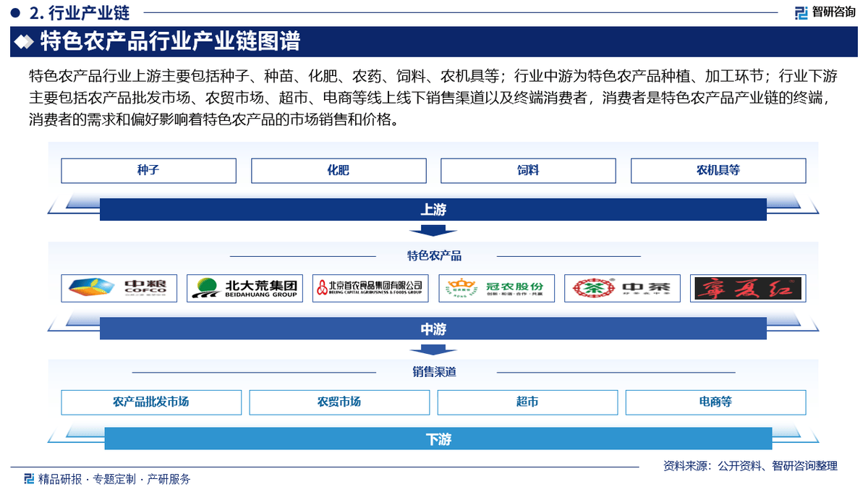The height and width of the screenshot is (487, 868).
Task: Click the 农机具等 box
Action: (718, 171)
